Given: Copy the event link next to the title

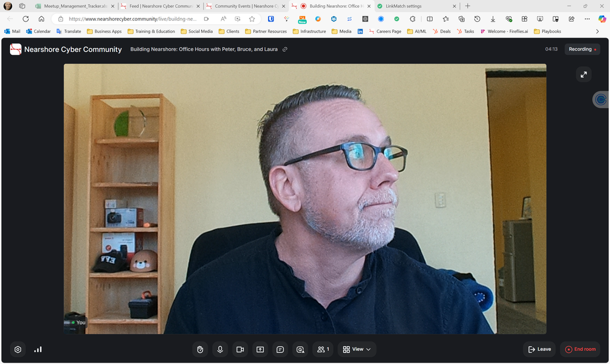Looking at the screenshot, I should (285, 49).
